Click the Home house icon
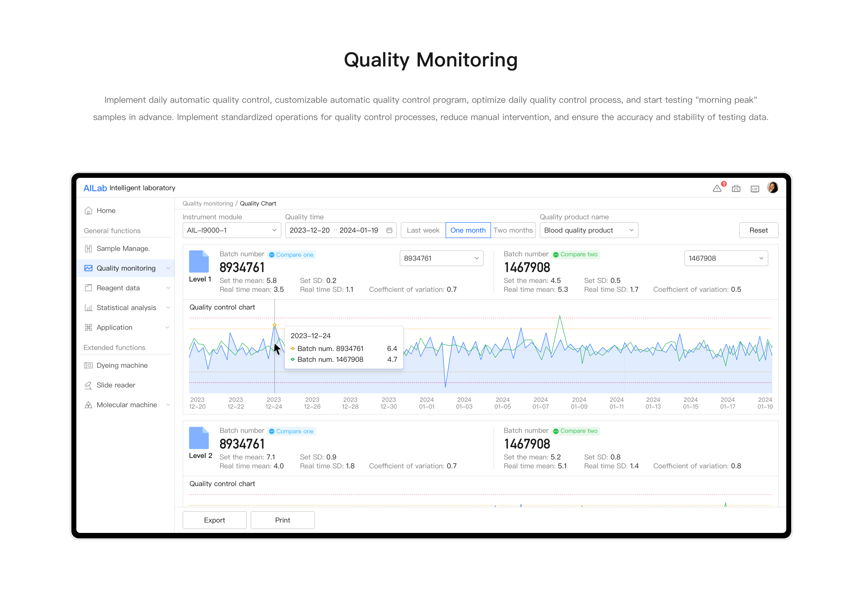 click(88, 210)
